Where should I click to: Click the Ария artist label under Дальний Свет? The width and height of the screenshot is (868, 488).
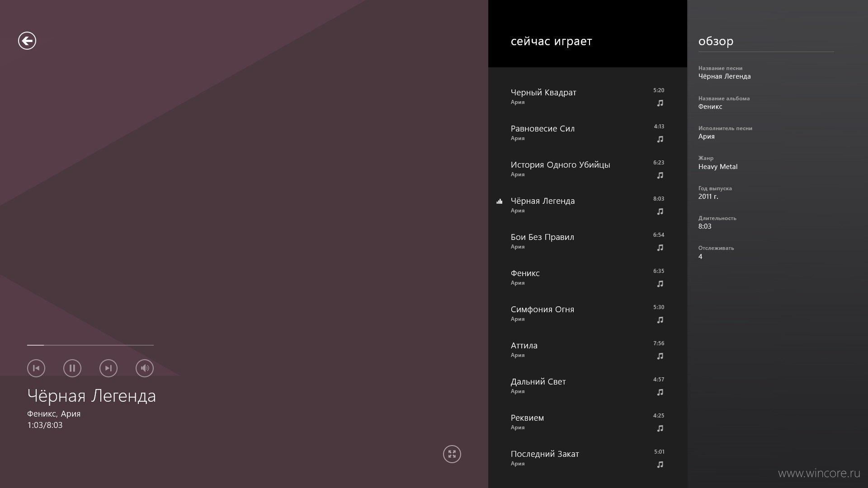(518, 391)
